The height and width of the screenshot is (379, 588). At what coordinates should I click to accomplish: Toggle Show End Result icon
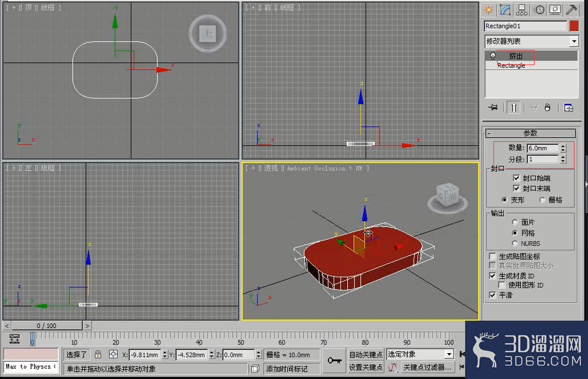[514, 108]
